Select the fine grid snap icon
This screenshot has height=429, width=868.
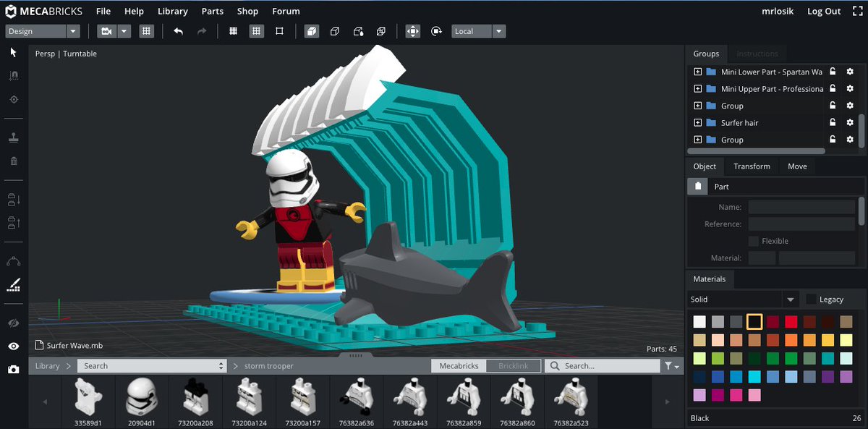tap(233, 31)
